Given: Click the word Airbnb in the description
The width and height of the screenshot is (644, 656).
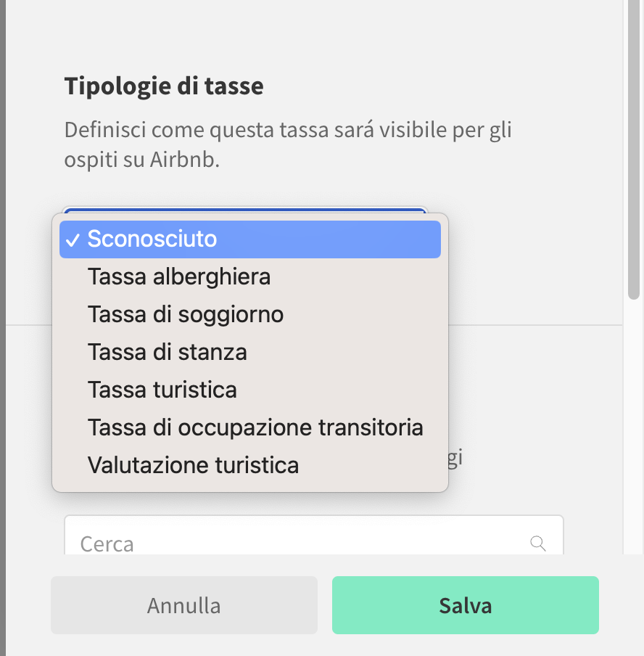Looking at the screenshot, I should (184, 160).
